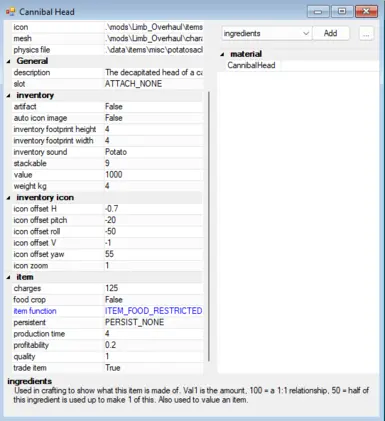Viewport: 385px width, 421px height.
Task: Click the value field showing 1000
Action: [x=153, y=175]
